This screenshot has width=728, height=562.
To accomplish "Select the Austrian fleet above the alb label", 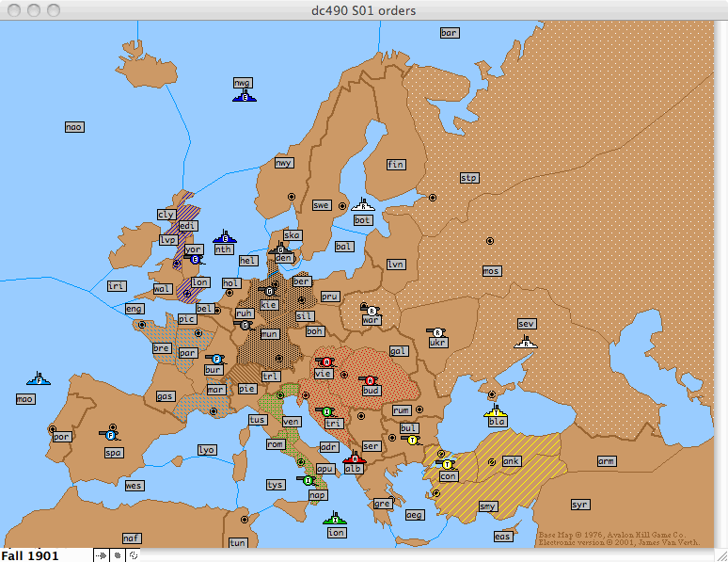I will 354,458.
